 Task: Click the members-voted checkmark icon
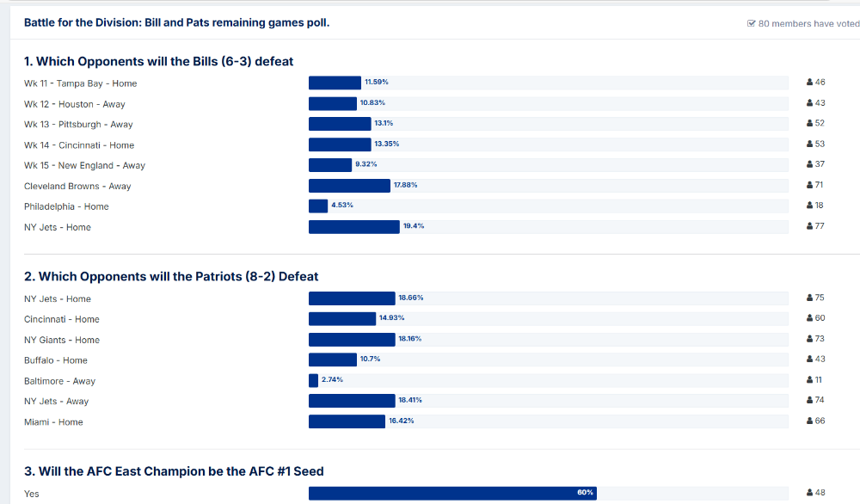[752, 24]
